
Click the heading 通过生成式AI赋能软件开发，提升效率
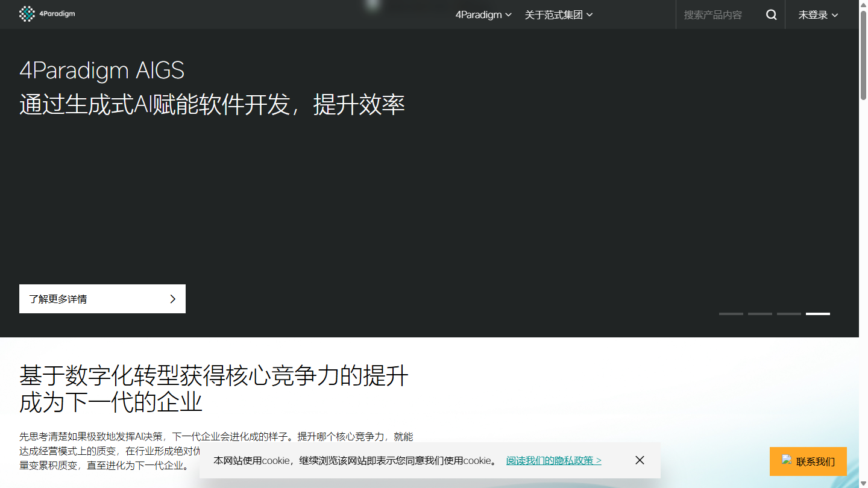pyautogui.click(x=212, y=105)
